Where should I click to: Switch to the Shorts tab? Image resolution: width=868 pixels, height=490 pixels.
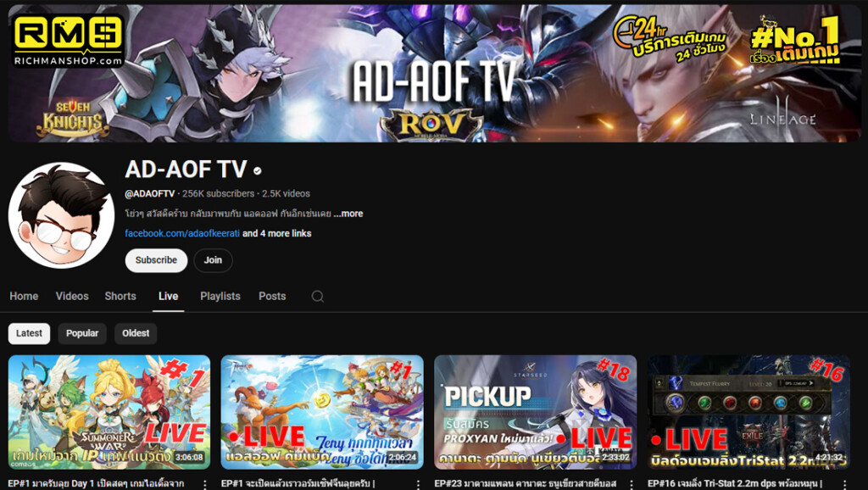[x=120, y=296]
